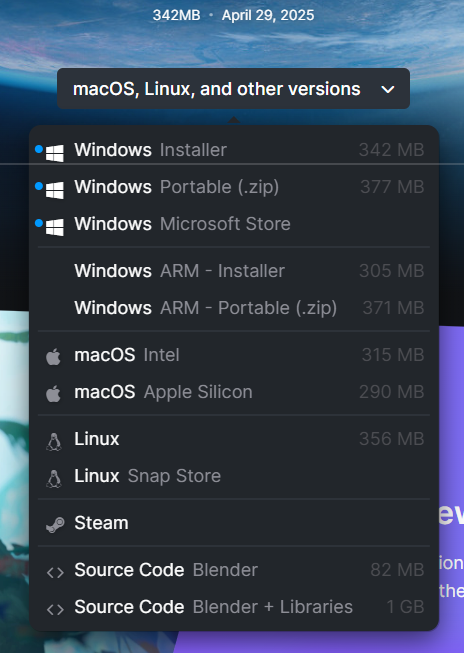Image resolution: width=464 pixels, height=653 pixels.
Task: Click the 82 MB size label
Action: (x=397, y=570)
